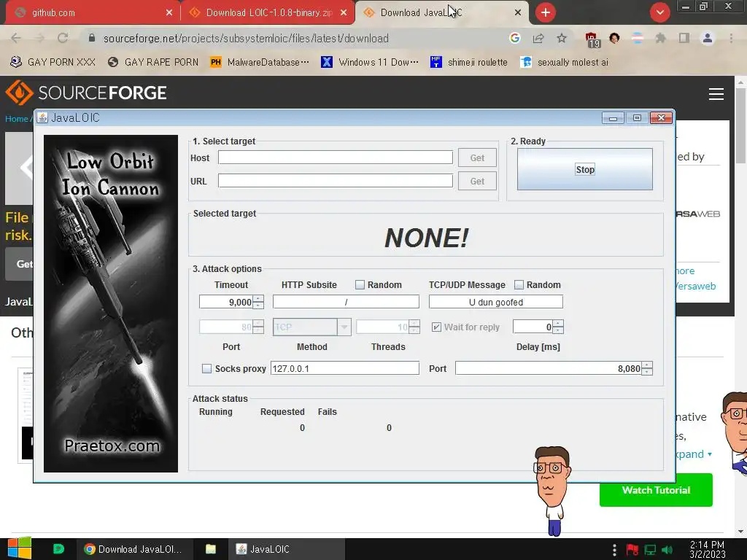Open the Windows Start button
Viewport: 747px width, 560px height.
[x=20, y=549]
